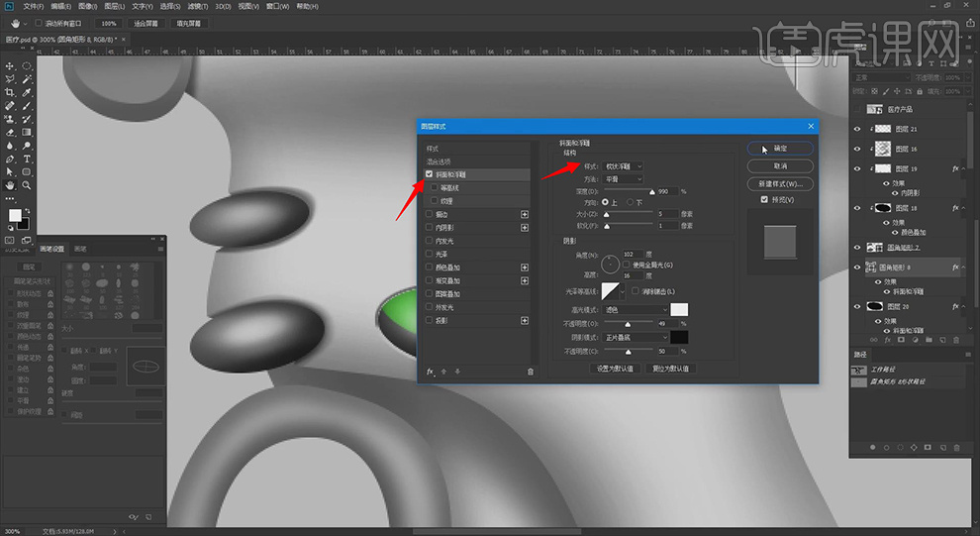Select the Clone Stamp tool

(10, 119)
